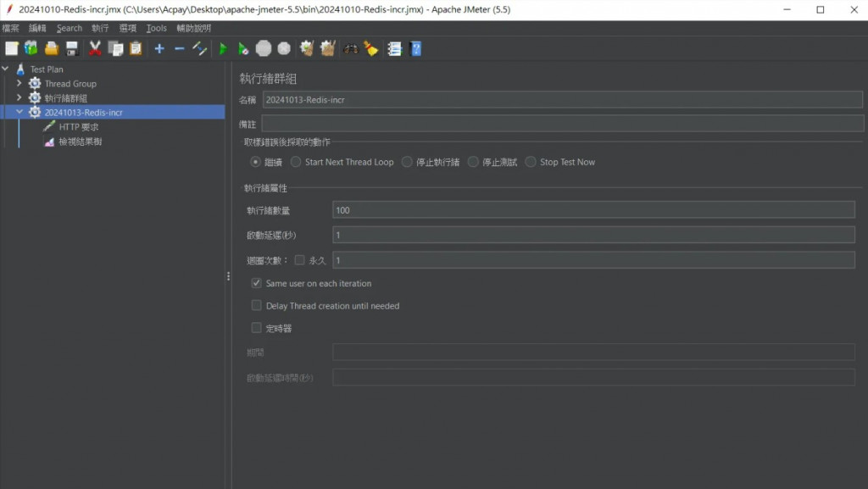Click the Stop test round icon

click(x=264, y=48)
